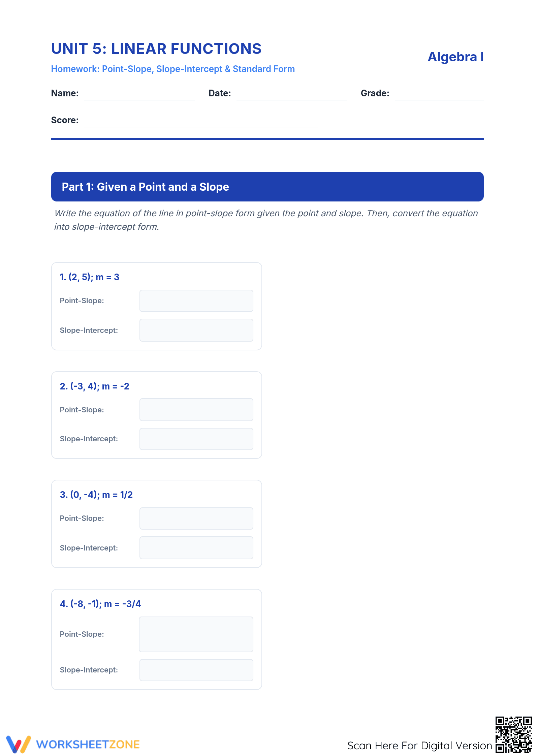535x756 pixels.
Task: Click the WORKSHEETZONE brand text
Action: tap(88, 745)
